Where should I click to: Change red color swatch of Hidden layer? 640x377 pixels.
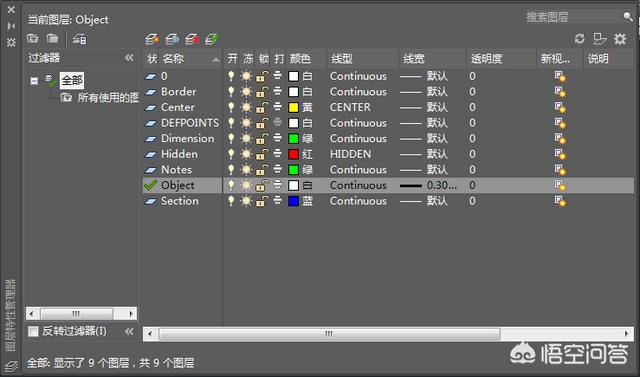[293, 154]
